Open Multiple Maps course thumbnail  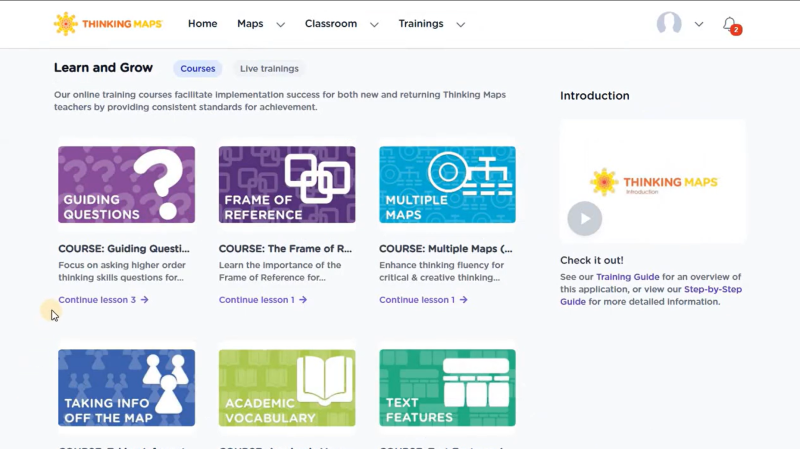(x=447, y=184)
